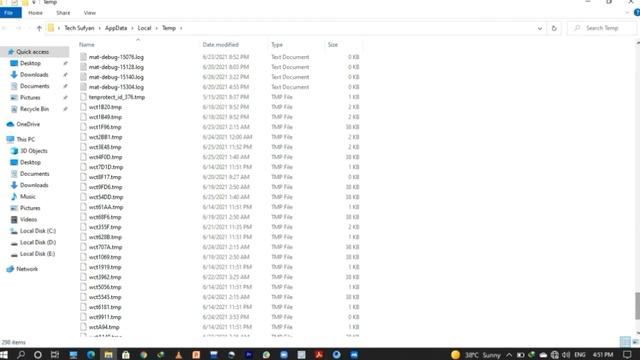Open volume control in system tray
Image resolution: width=640 pixels, height=360 pixels.
pyautogui.click(x=566, y=355)
